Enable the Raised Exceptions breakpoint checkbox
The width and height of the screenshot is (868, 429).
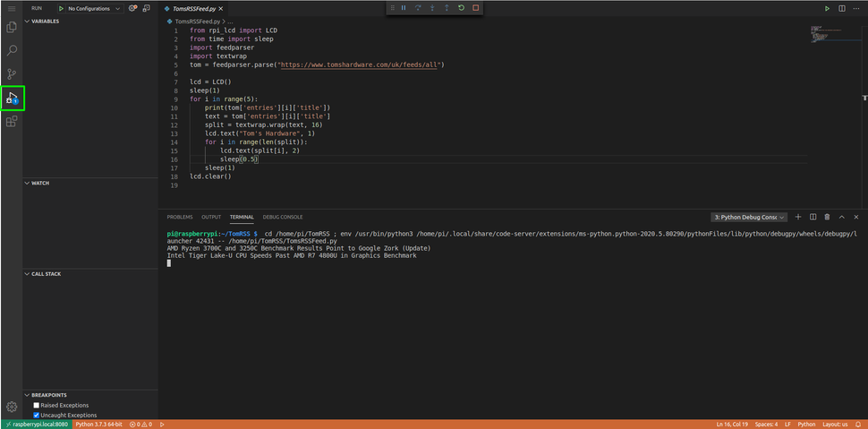[x=37, y=405]
